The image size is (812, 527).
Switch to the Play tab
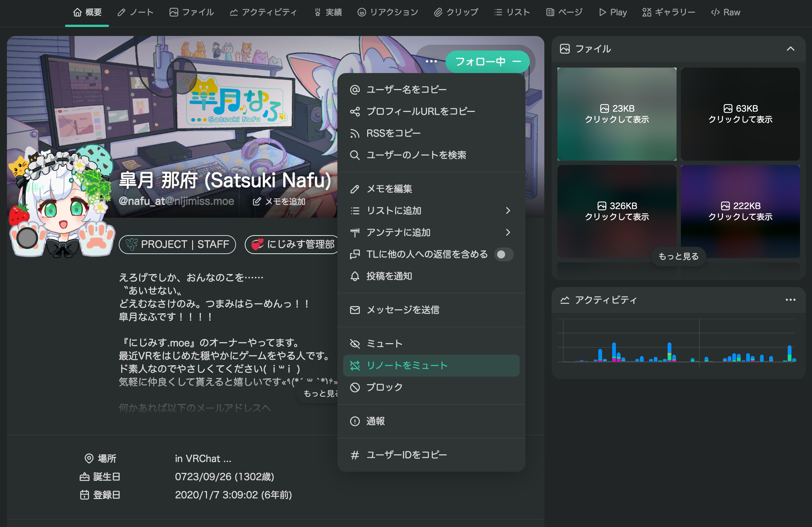[x=613, y=12]
